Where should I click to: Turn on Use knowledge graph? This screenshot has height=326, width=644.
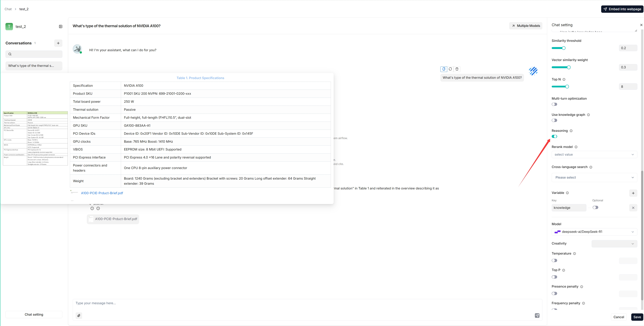(554, 120)
